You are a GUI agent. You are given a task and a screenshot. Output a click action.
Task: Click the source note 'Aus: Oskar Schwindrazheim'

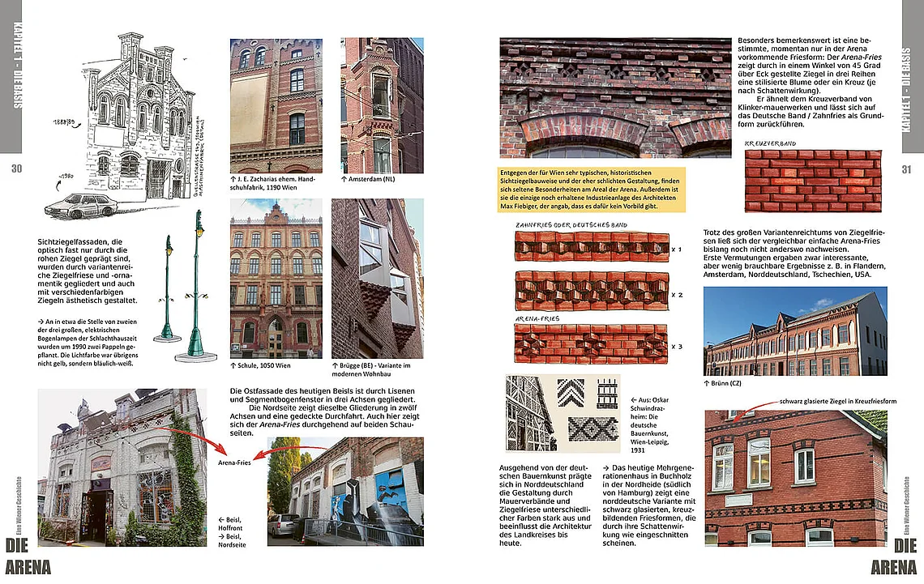point(650,425)
